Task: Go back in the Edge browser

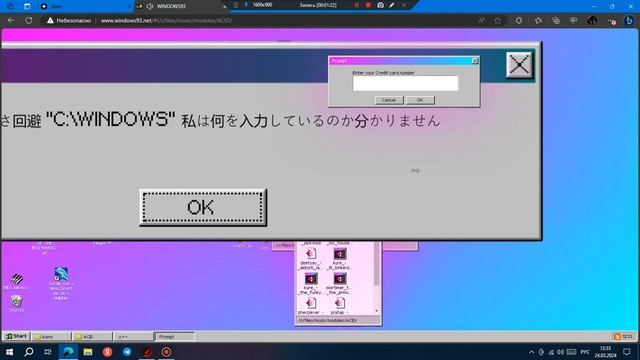Action: (11, 20)
